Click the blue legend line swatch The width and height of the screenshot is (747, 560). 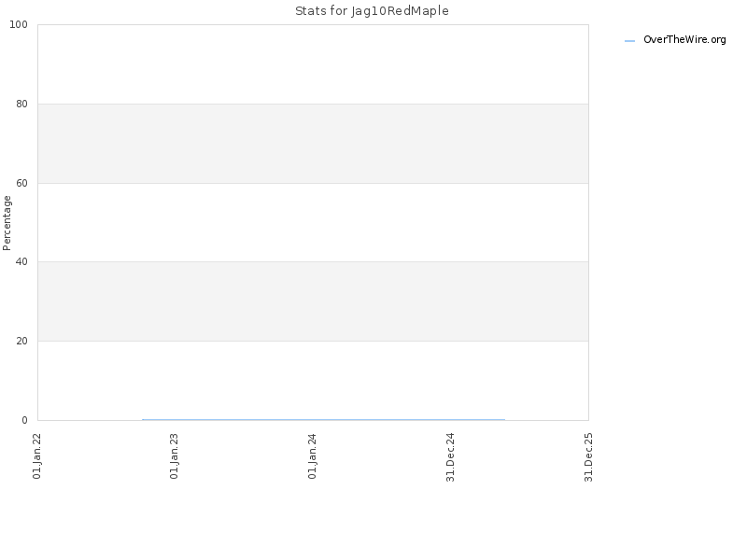click(x=629, y=41)
